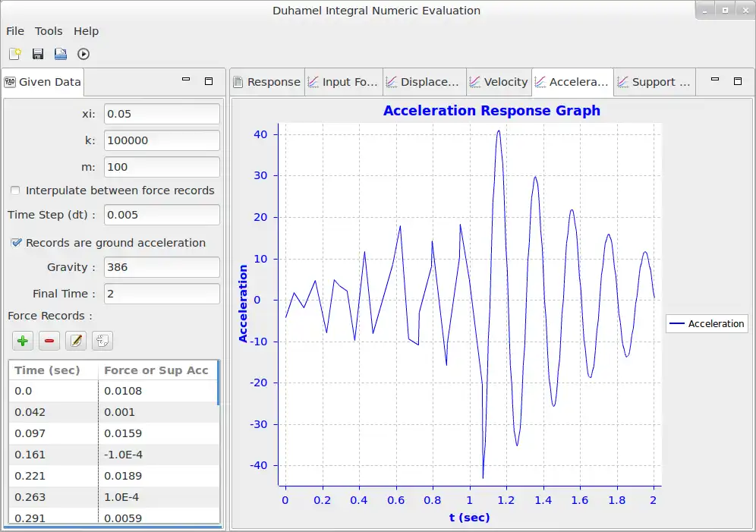Run the analysis with the play icon

click(83, 54)
